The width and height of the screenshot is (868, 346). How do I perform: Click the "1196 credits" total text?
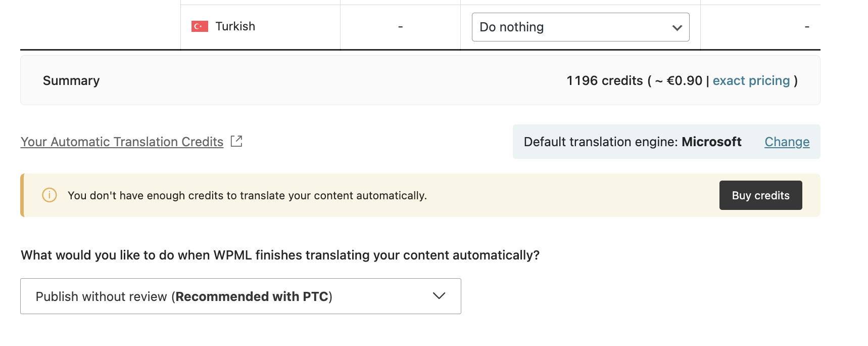click(x=604, y=81)
